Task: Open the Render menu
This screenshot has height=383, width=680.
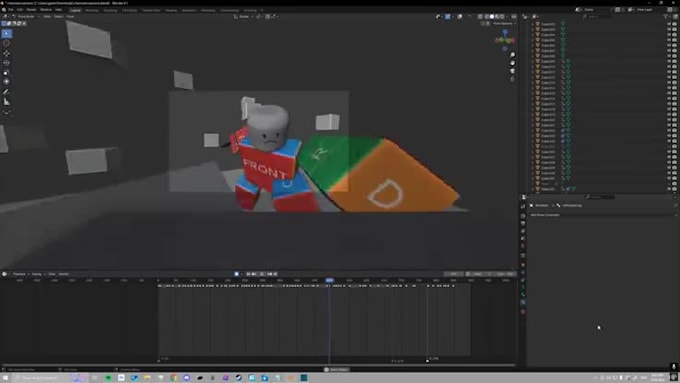Action: coord(32,10)
